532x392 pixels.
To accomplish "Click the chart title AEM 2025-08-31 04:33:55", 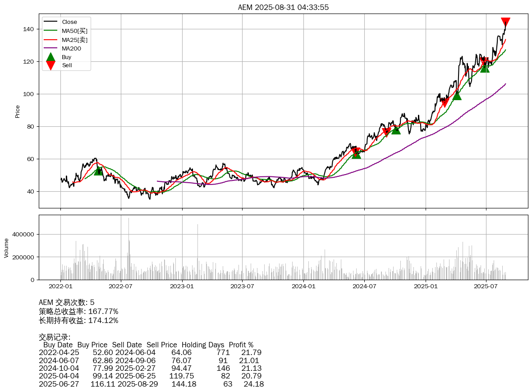I will 283,7.
